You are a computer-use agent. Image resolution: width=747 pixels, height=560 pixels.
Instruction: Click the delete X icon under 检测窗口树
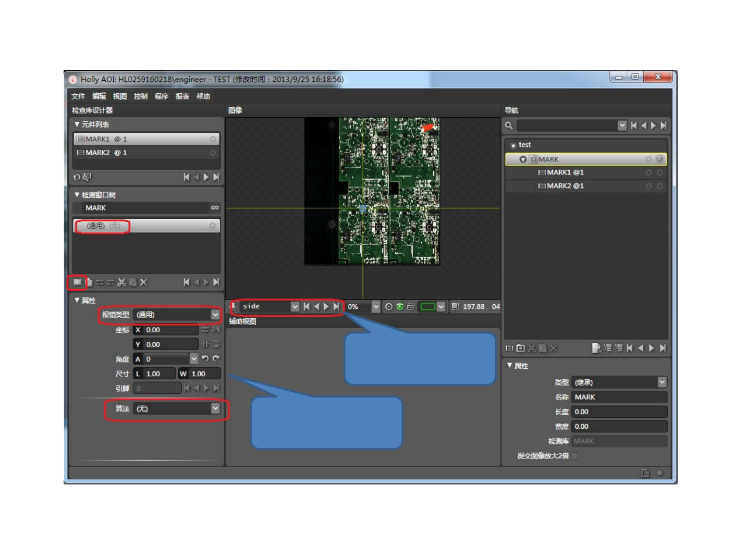pyautogui.click(x=143, y=282)
